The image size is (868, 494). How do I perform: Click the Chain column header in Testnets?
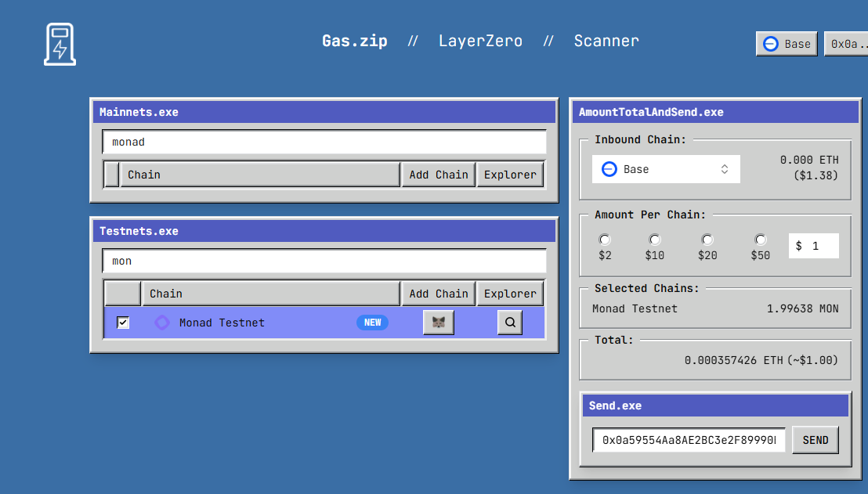coord(271,294)
